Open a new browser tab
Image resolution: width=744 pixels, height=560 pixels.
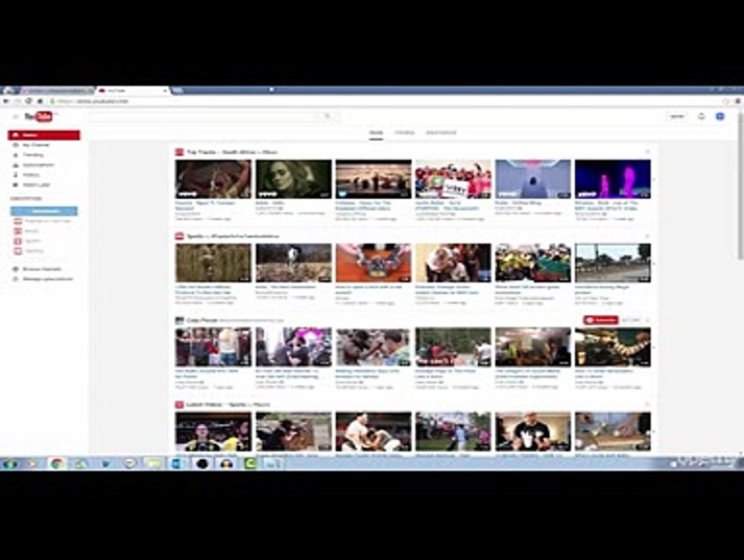pyautogui.click(x=177, y=90)
